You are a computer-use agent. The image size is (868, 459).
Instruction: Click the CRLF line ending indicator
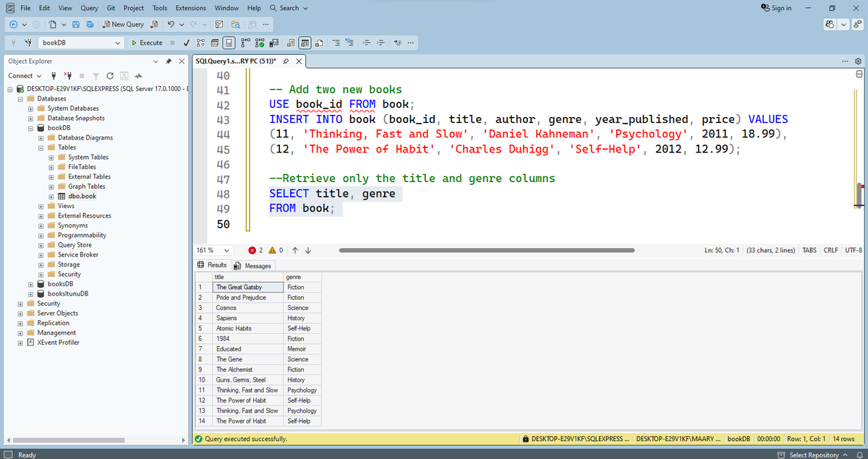click(830, 250)
